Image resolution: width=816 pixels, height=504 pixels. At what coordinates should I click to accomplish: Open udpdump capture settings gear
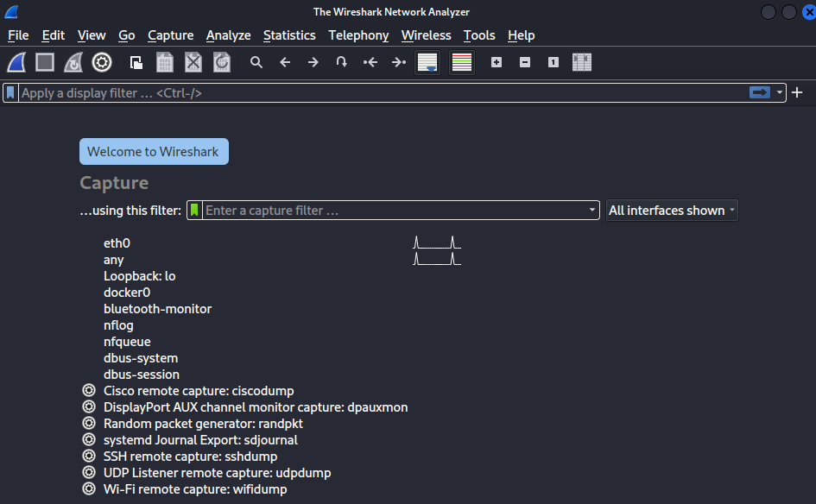click(x=89, y=472)
